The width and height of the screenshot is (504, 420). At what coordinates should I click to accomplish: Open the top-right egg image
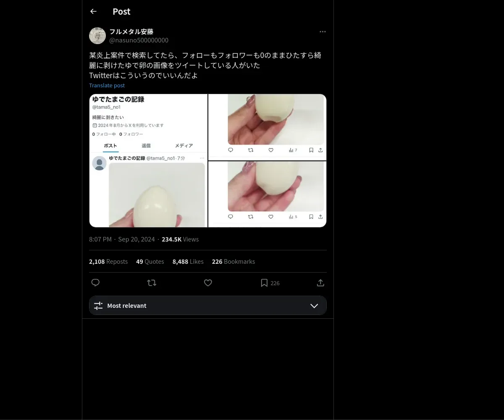(268, 127)
